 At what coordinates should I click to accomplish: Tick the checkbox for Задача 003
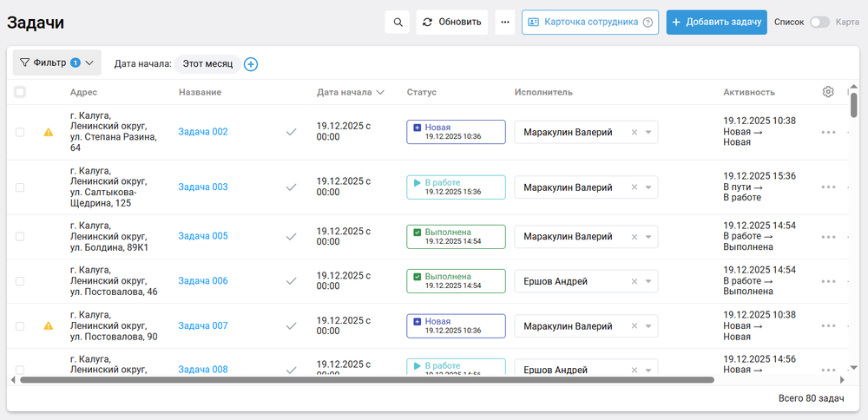[20, 187]
